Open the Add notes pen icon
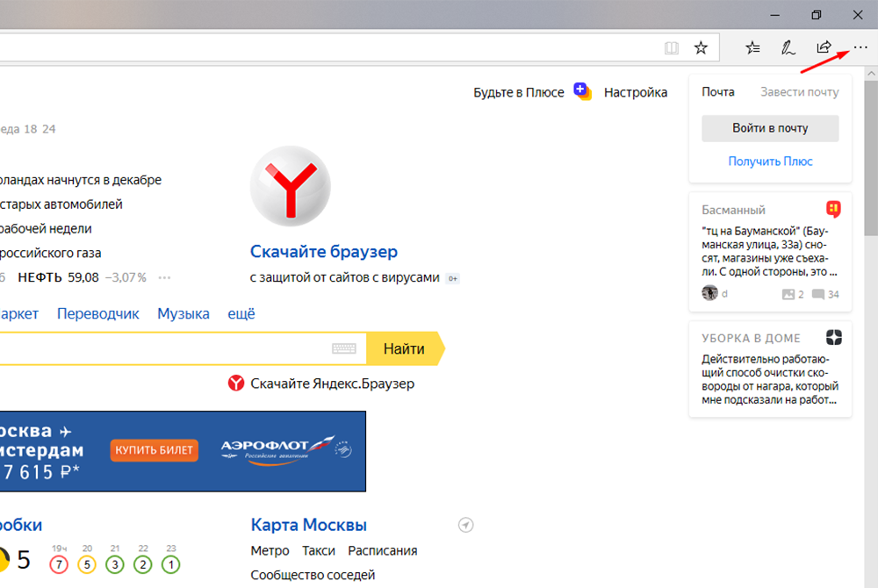Screen dimensions: 878x588 tap(788, 47)
